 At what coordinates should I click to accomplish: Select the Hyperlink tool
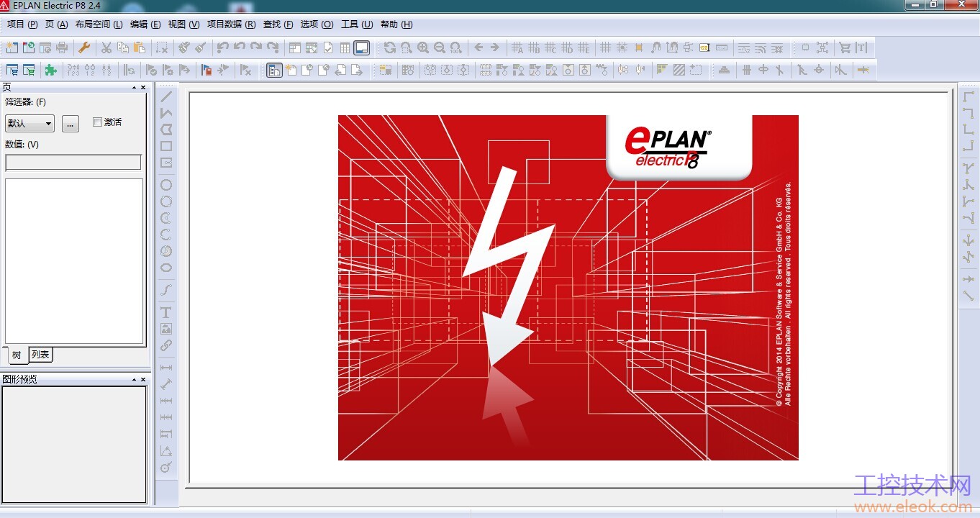click(x=166, y=345)
